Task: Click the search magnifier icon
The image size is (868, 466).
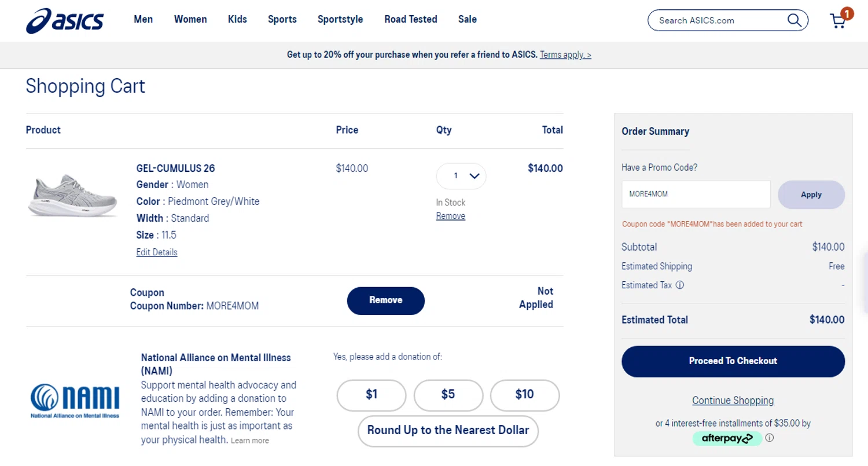Action: [794, 20]
